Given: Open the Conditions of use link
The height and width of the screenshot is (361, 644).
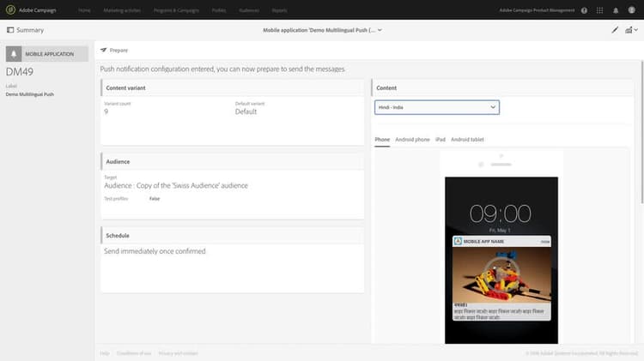Looking at the screenshot, I should point(134,353).
